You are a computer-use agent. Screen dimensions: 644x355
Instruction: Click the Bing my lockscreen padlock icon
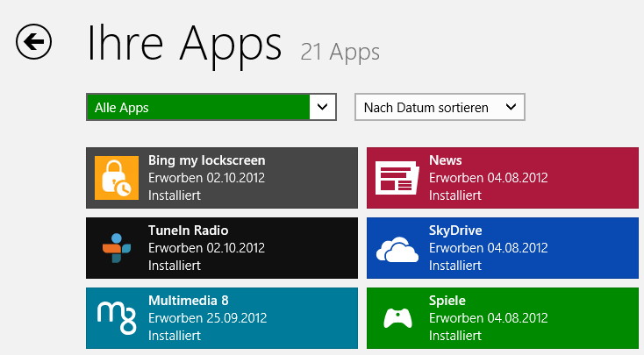tap(117, 178)
